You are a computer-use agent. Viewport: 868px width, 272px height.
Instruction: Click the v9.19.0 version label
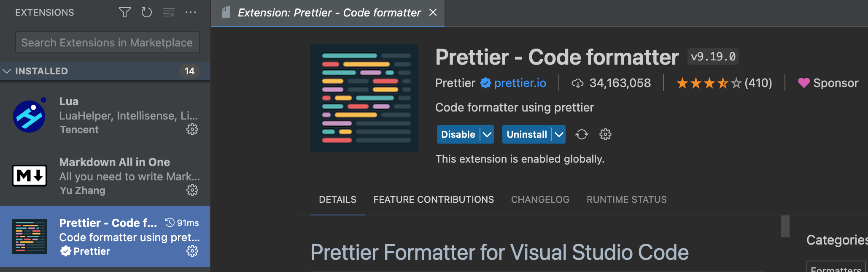[x=713, y=57]
